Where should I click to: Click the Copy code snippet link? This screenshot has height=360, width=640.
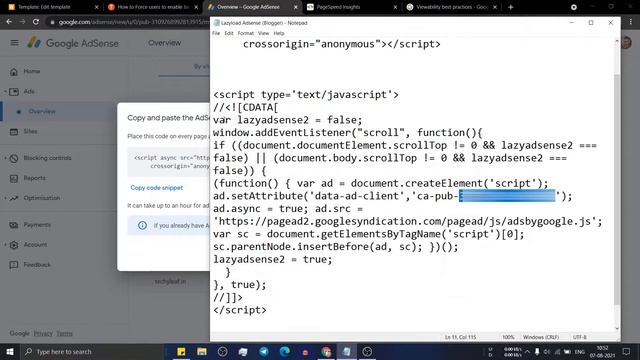point(156,188)
